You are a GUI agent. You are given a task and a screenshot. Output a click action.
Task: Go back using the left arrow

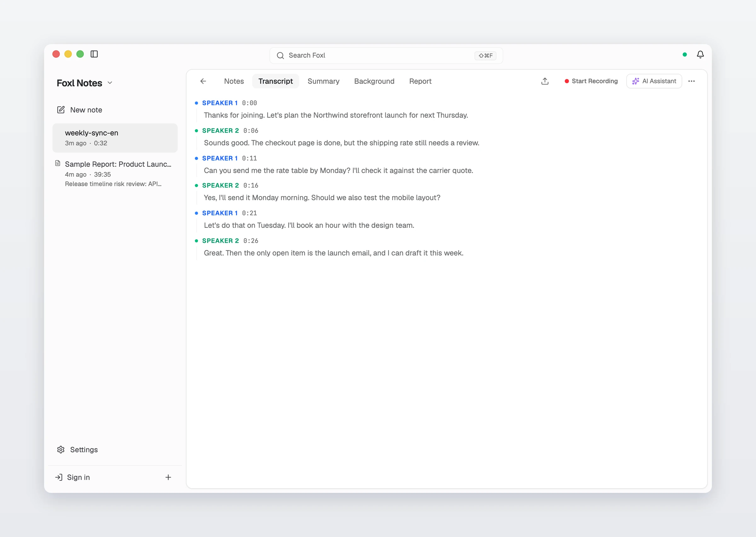(203, 81)
